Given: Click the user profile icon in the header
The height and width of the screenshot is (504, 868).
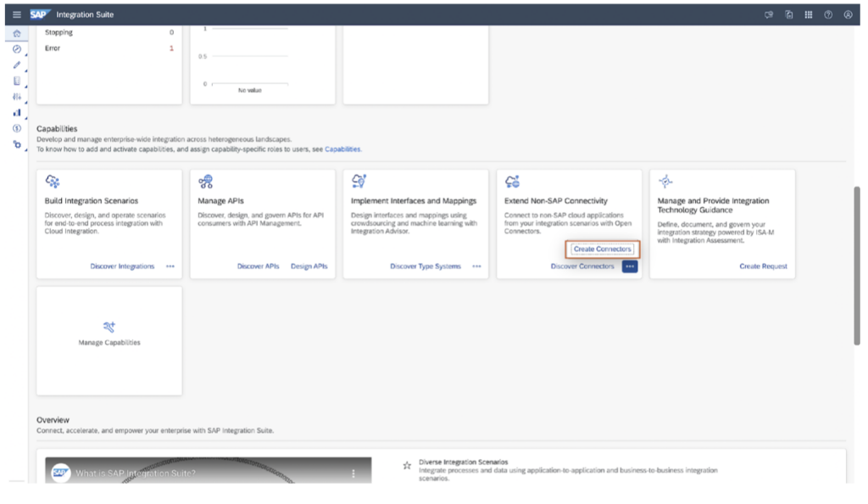Looking at the screenshot, I should coord(849,14).
